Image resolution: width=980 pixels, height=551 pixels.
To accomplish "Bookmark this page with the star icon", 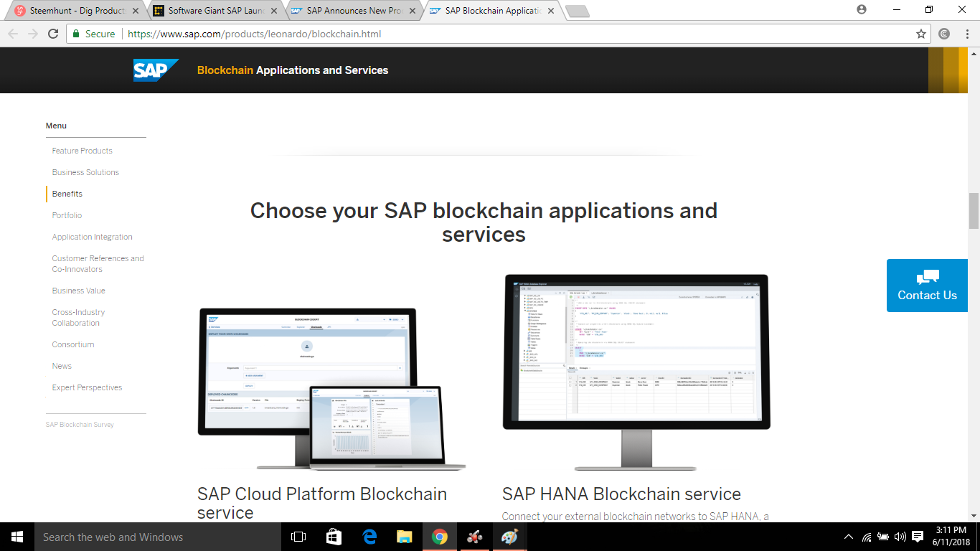I will coord(921,34).
